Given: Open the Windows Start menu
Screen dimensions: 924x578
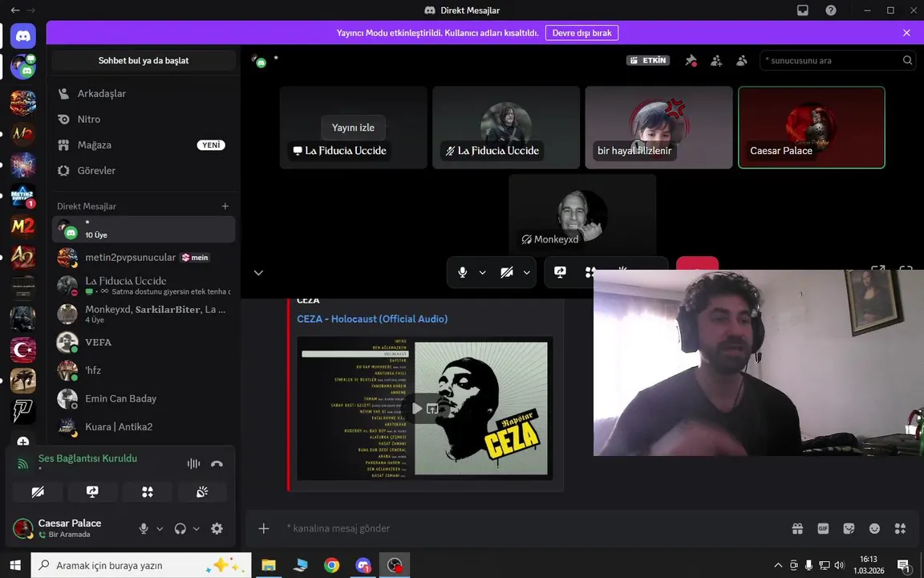Looking at the screenshot, I should pyautogui.click(x=14, y=565).
